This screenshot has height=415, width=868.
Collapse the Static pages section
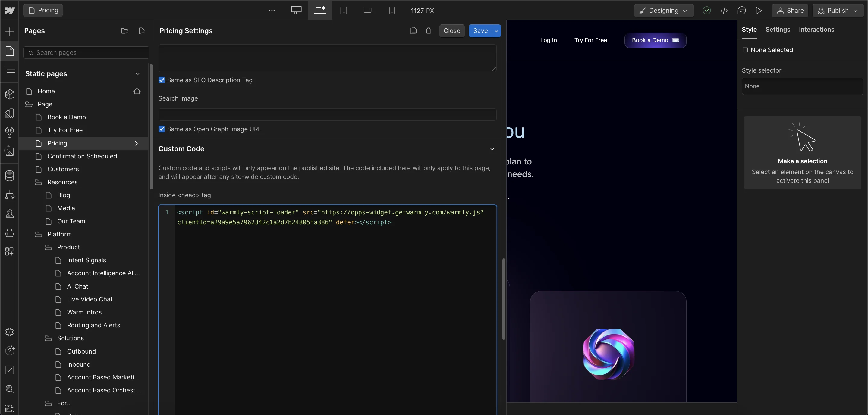[137, 74]
